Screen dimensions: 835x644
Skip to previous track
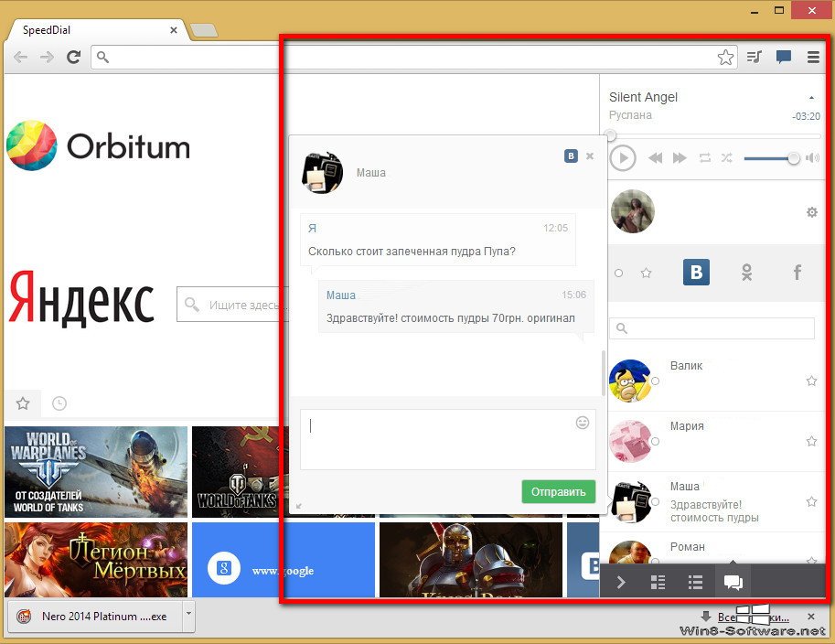point(655,157)
